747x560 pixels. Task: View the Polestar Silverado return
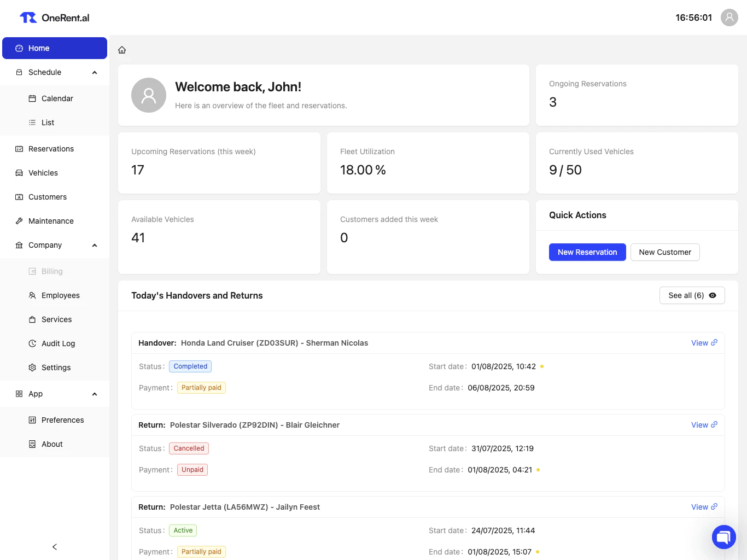[x=704, y=425]
